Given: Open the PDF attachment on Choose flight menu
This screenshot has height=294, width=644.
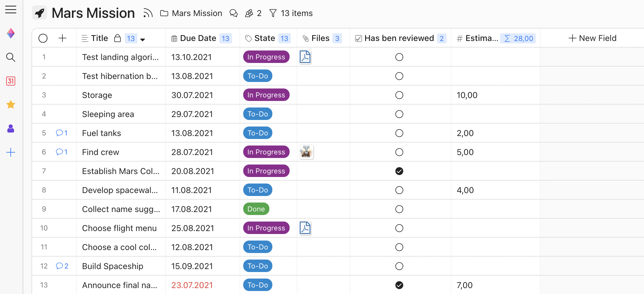Looking at the screenshot, I should (305, 228).
